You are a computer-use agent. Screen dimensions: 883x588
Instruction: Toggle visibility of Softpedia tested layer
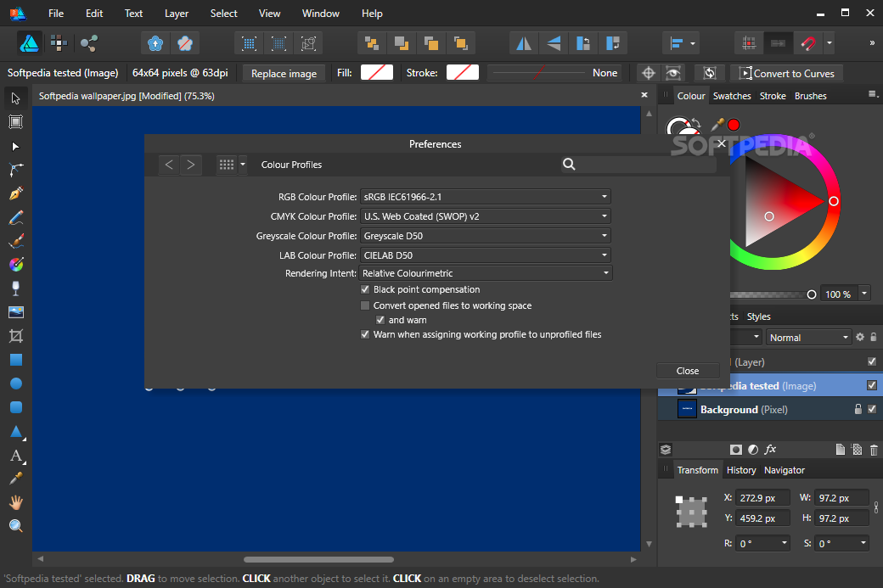click(872, 385)
